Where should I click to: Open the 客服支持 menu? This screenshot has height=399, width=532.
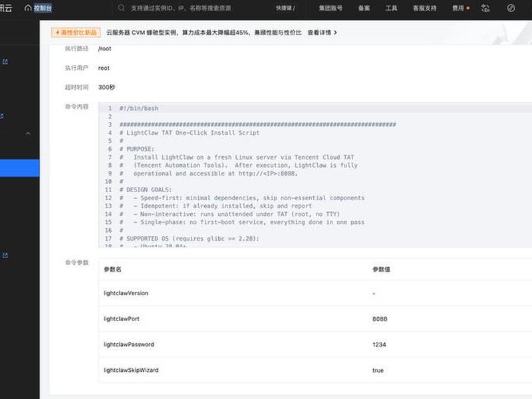[424, 8]
